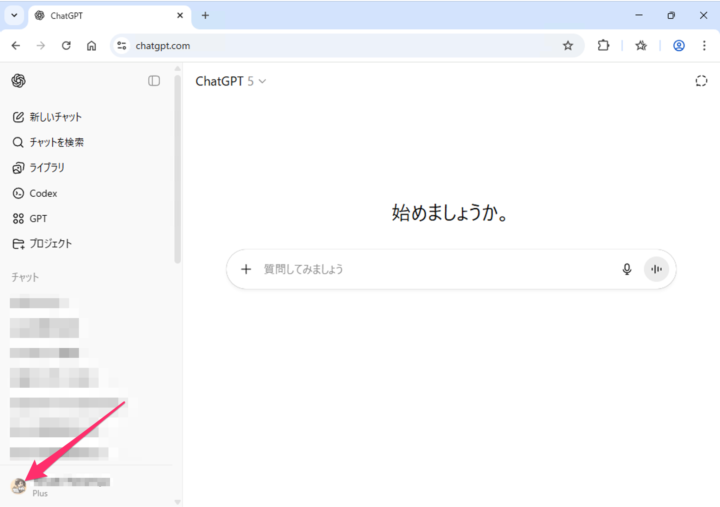
Task: Open チャットを検索 to search chats
Action: point(56,142)
